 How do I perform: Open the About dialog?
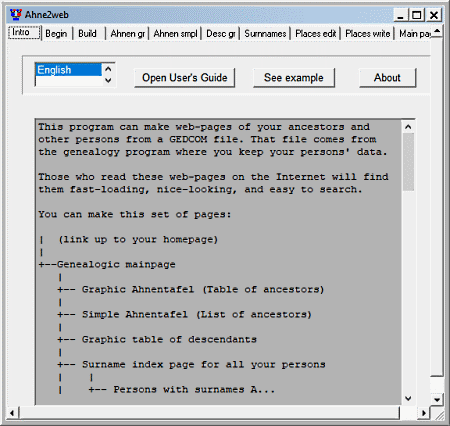pyautogui.click(x=387, y=78)
